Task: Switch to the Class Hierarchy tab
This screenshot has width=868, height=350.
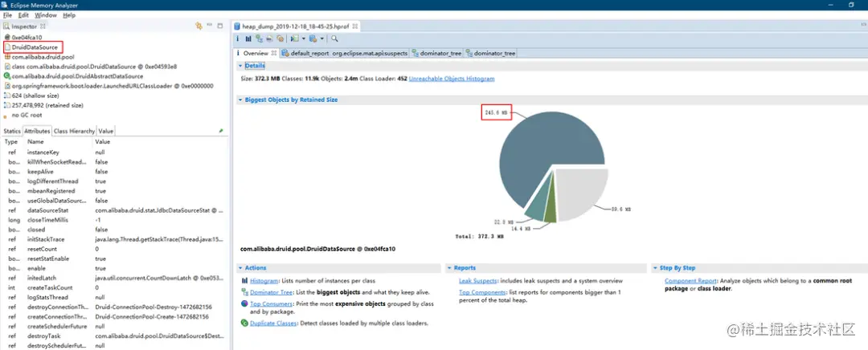Action: tap(74, 131)
